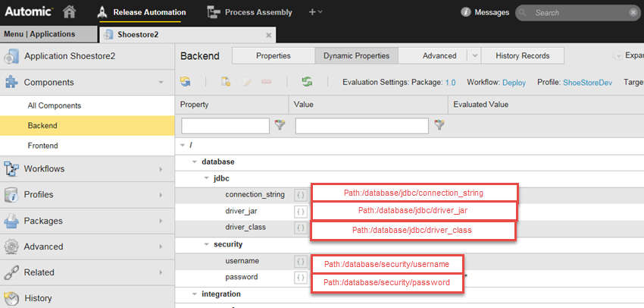Viewport: 644px width, 308px height.
Task: Click braces icon next to driver_jar
Action: pos(301,211)
